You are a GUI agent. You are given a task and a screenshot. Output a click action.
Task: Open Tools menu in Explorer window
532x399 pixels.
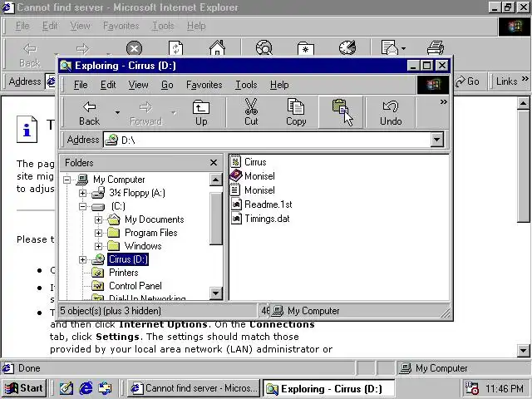coord(246,85)
